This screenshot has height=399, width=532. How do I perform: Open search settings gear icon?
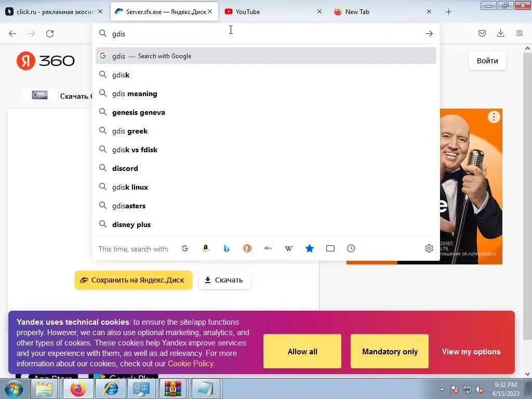coord(429,248)
